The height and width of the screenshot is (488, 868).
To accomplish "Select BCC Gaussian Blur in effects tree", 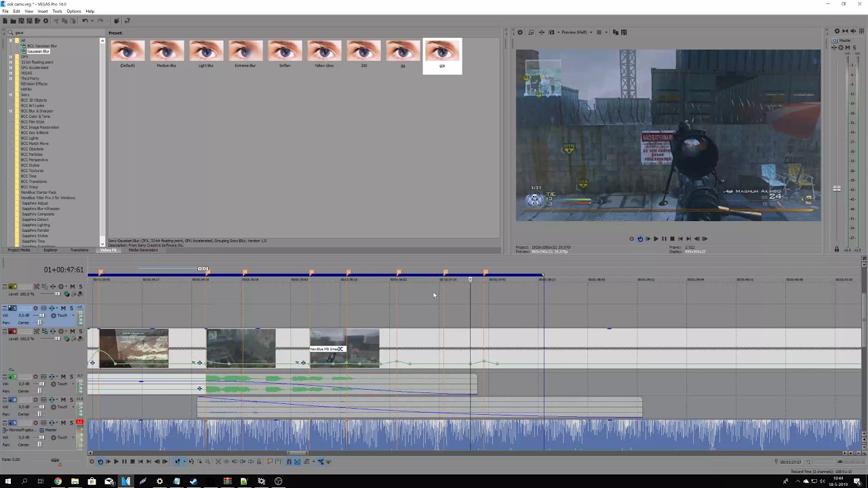I will pos(42,46).
